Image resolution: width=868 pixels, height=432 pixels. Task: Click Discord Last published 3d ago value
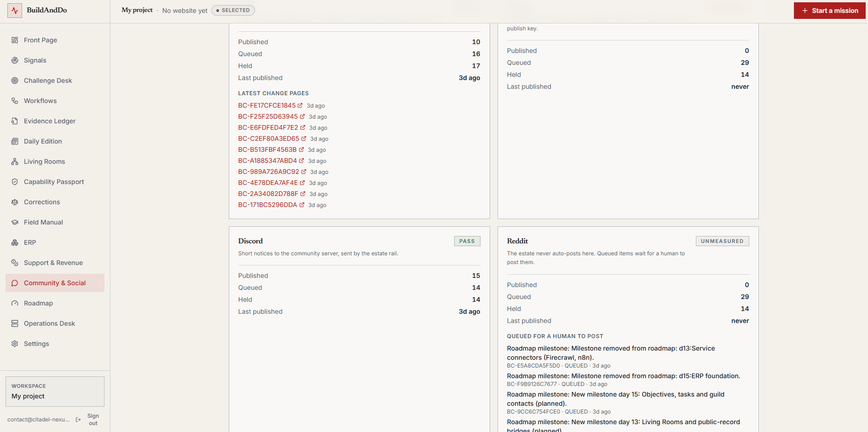(469, 311)
